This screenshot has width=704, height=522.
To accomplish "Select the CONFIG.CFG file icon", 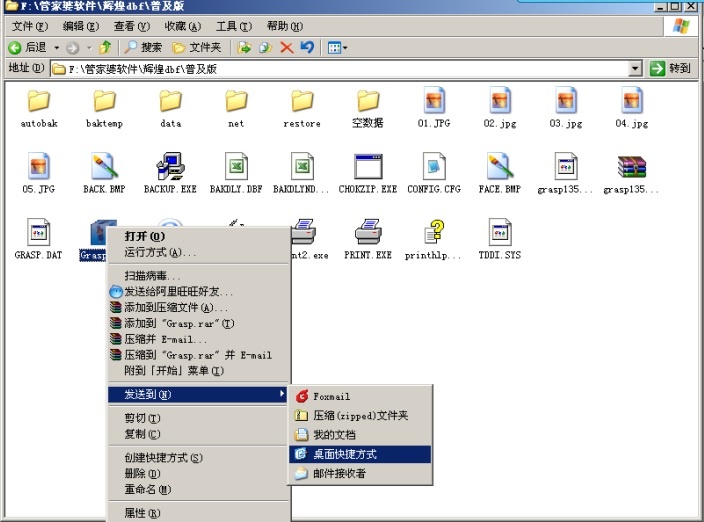I will 434,167.
